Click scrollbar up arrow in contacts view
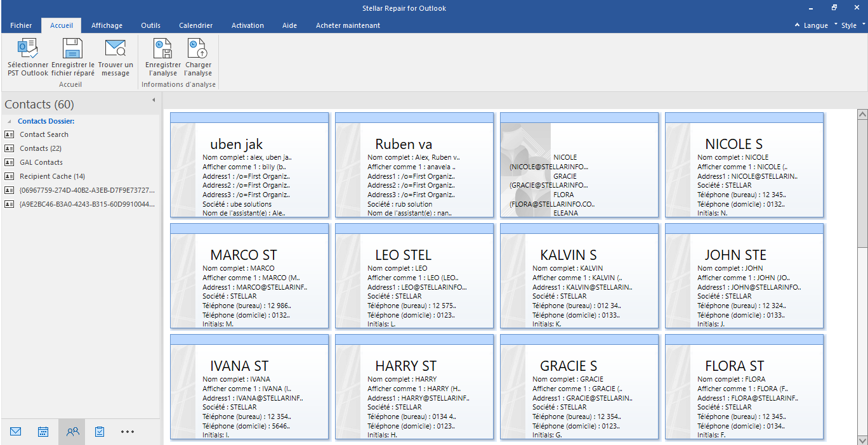The height and width of the screenshot is (445, 868). pyautogui.click(x=862, y=114)
